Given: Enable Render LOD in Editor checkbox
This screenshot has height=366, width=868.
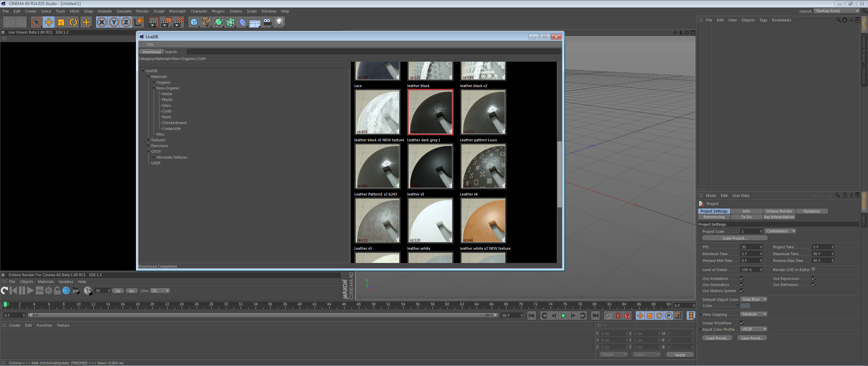Looking at the screenshot, I should coord(813,270).
